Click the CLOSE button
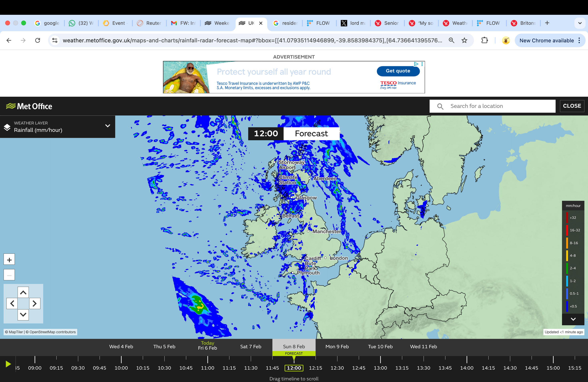Screen dimensions: 588x382 (572, 106)
